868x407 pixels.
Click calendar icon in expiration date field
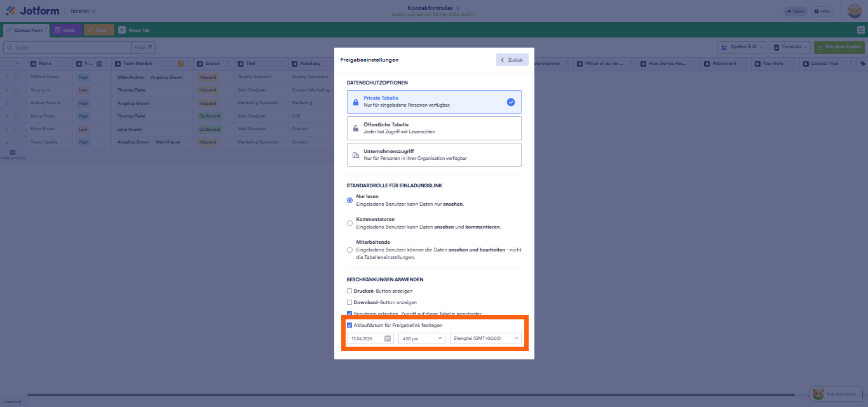click(388, 338)
